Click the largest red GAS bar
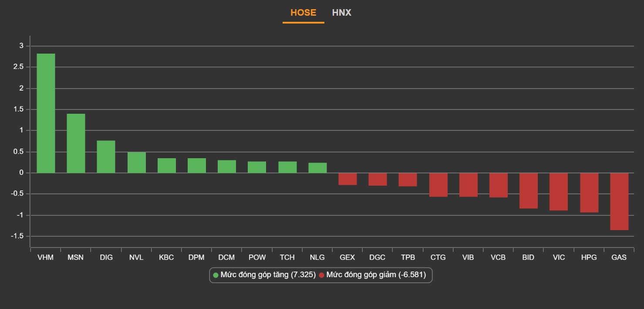The image size is (644, 309). 619,201
